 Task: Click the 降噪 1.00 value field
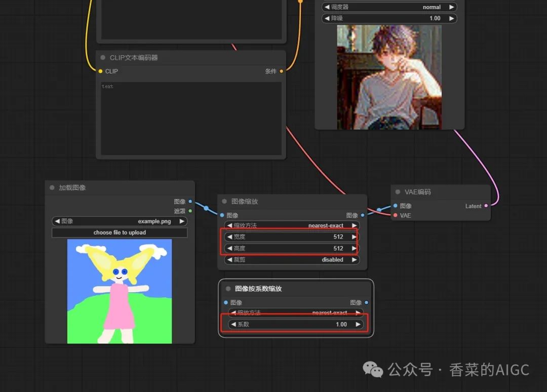(389, 18)
